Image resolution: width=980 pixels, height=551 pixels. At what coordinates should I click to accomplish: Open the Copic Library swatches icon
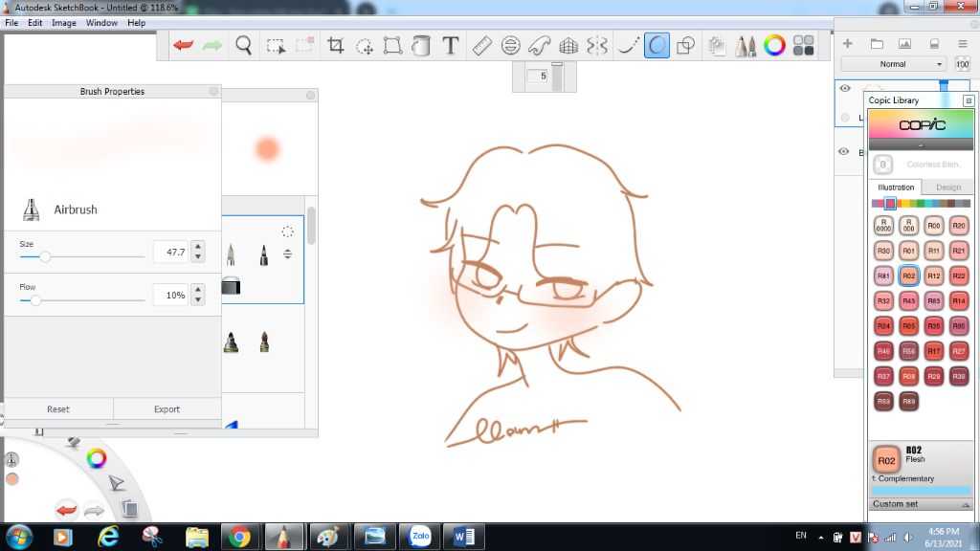pos(803,46)
